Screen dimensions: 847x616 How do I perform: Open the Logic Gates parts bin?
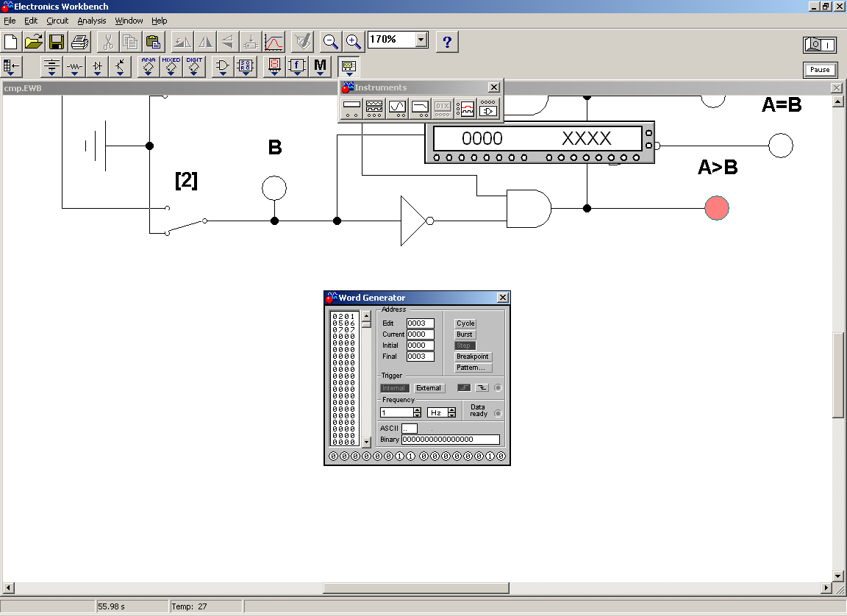(x=223, y=67)
